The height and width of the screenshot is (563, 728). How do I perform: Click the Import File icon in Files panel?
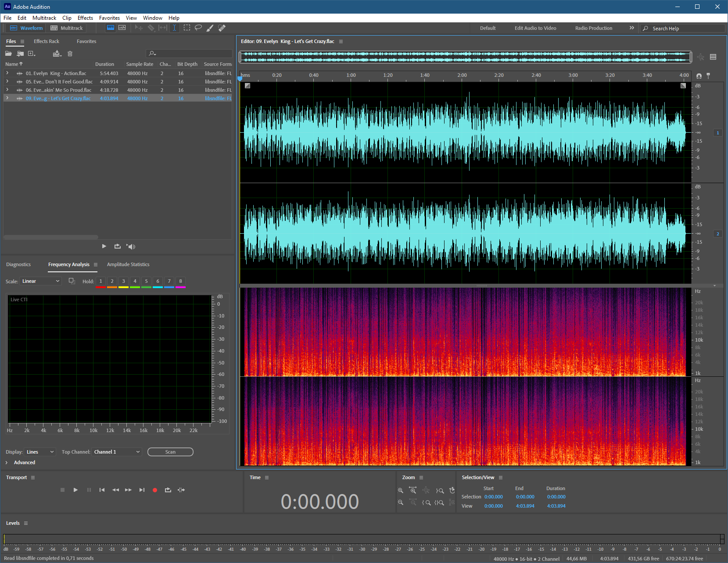[20, 54]
